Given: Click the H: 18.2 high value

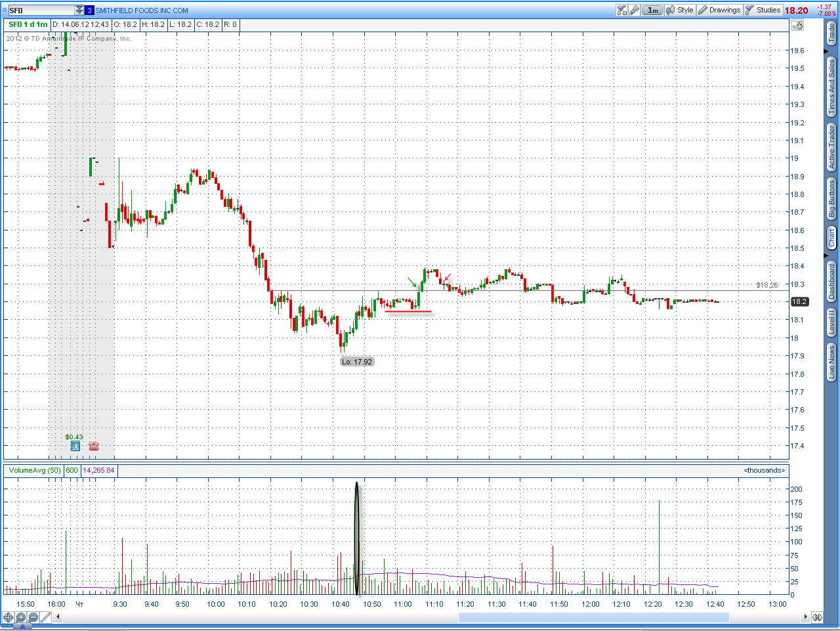Looking at the screenshot, I should (154, 25).
